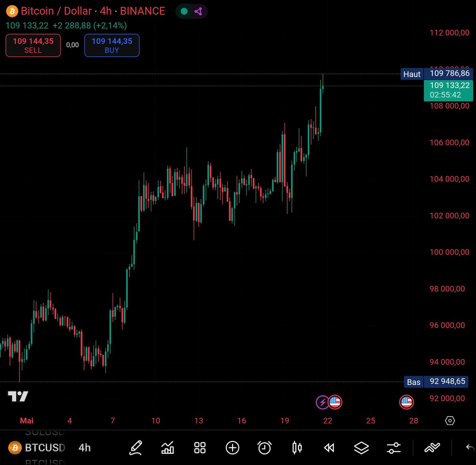Tap the 0,00 spread value
This screenshot has width=476, height=465.
73,45
